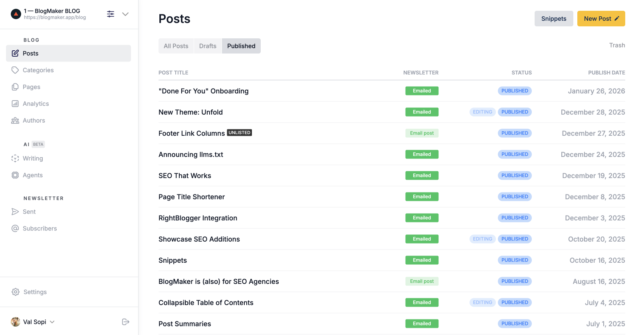Open the AI Writing icon

(x=15, y=159)
